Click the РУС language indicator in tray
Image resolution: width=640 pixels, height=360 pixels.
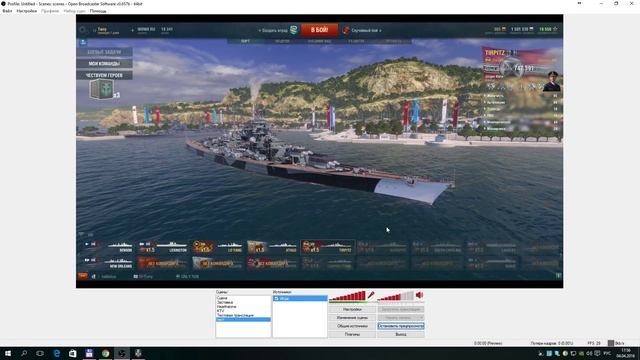point(607,353)
